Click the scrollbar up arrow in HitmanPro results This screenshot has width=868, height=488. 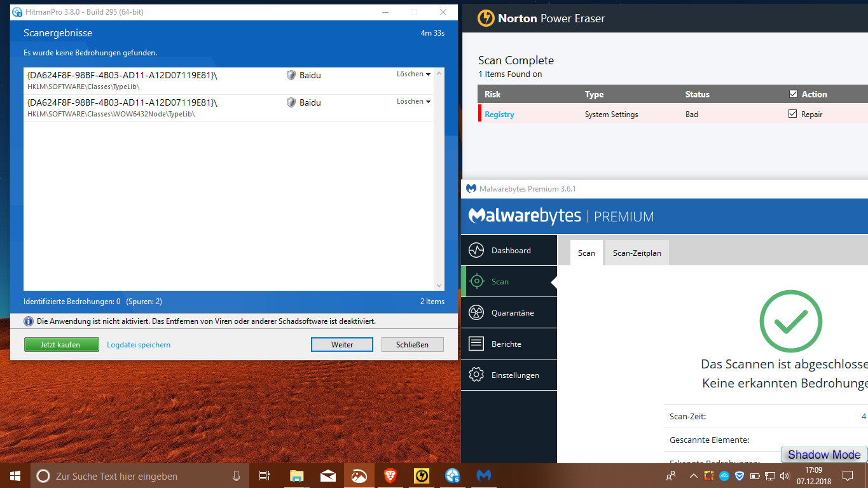(439, 74)
